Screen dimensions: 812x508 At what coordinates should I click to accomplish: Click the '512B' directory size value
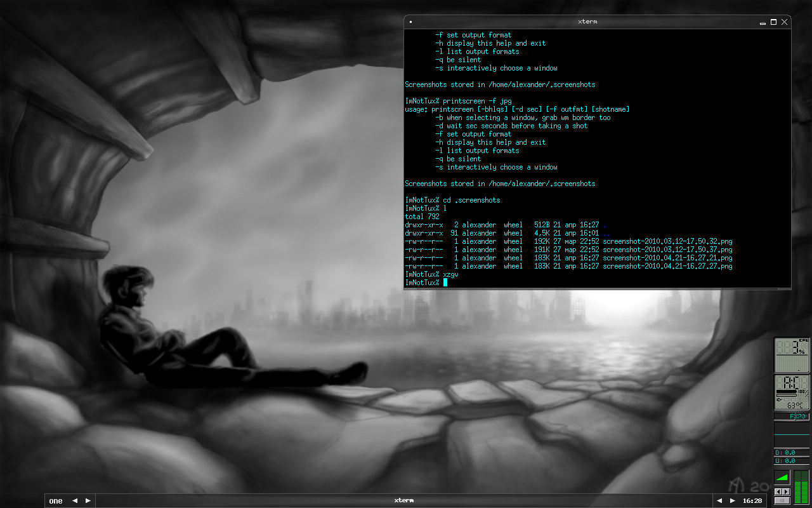(x=542, y=225)
